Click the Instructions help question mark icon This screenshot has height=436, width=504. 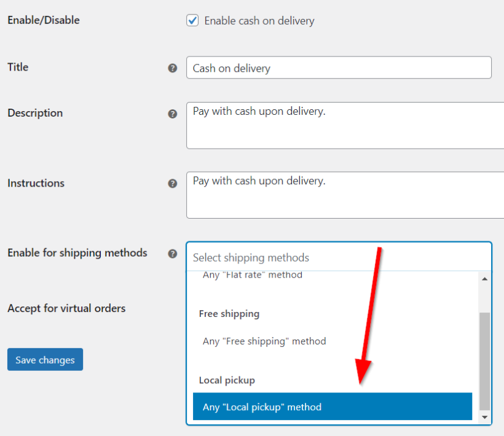[173, 184]
